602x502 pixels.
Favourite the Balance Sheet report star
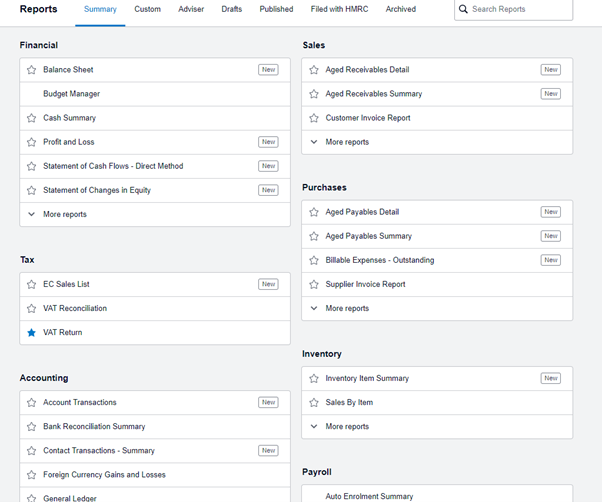tap(31, 70)
